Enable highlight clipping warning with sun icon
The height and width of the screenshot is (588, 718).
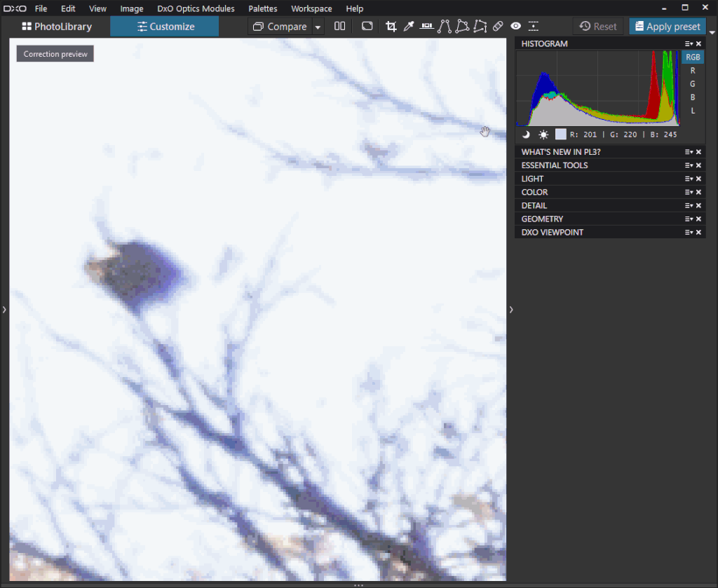pyautogui.click(x=543, y=134)
